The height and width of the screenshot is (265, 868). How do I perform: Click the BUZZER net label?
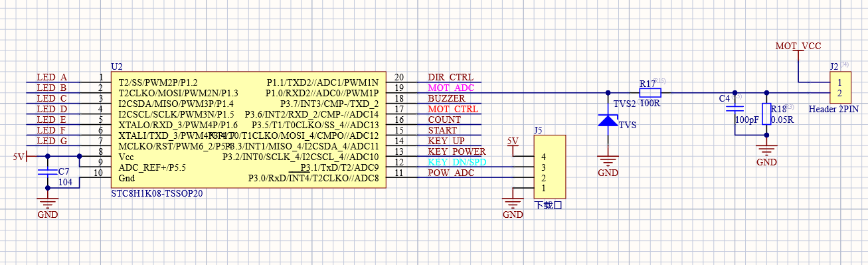pos(446,99)
